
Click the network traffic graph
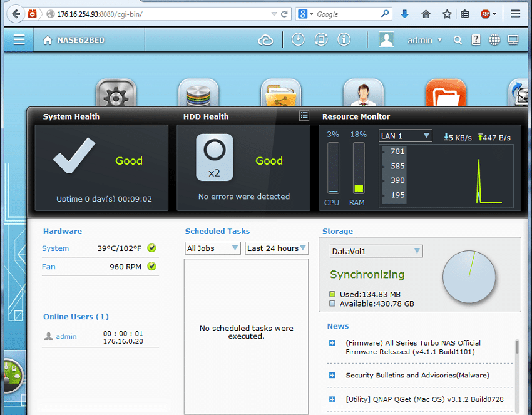[446, 175]
